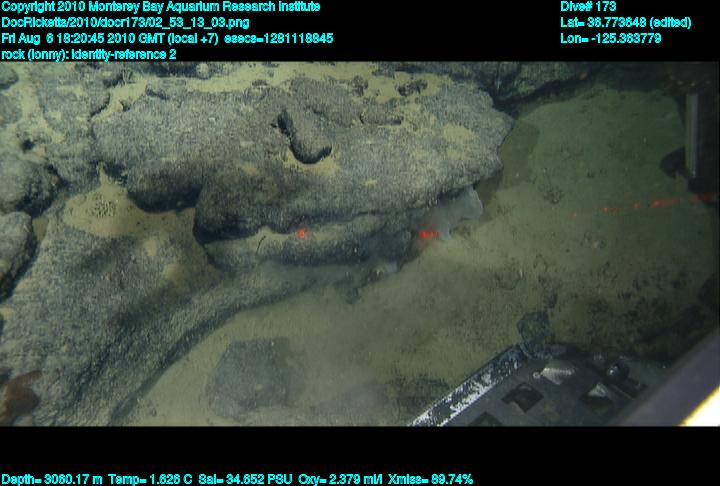Click the MBARI copyright text line
Image resolution: width=720 pixels, height=486 pixels.
point(160,6)
